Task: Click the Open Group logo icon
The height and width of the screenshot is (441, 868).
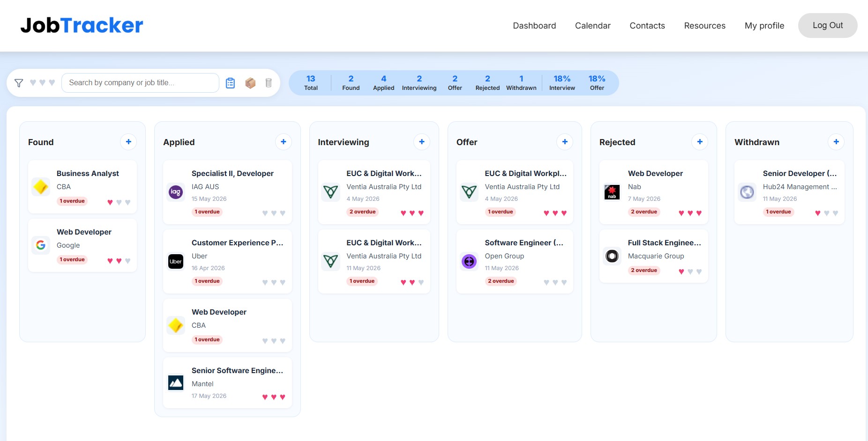Action: pyautogui.click(x=469, y=261)
